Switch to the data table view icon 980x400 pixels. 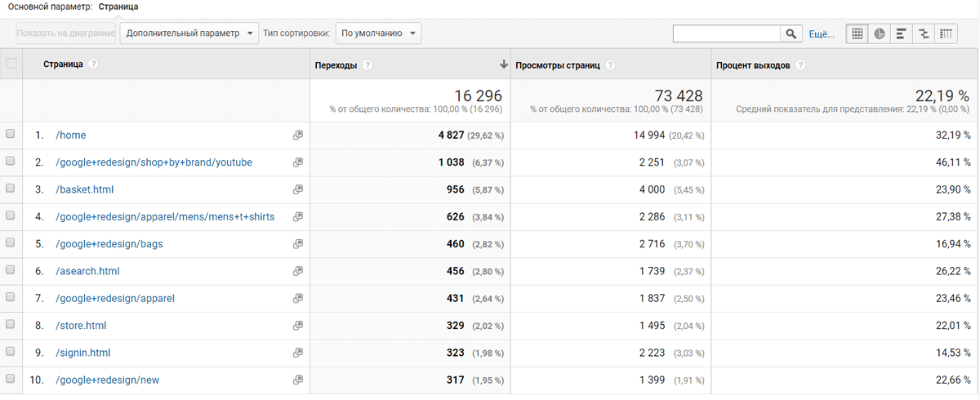(x=857, y=34)
